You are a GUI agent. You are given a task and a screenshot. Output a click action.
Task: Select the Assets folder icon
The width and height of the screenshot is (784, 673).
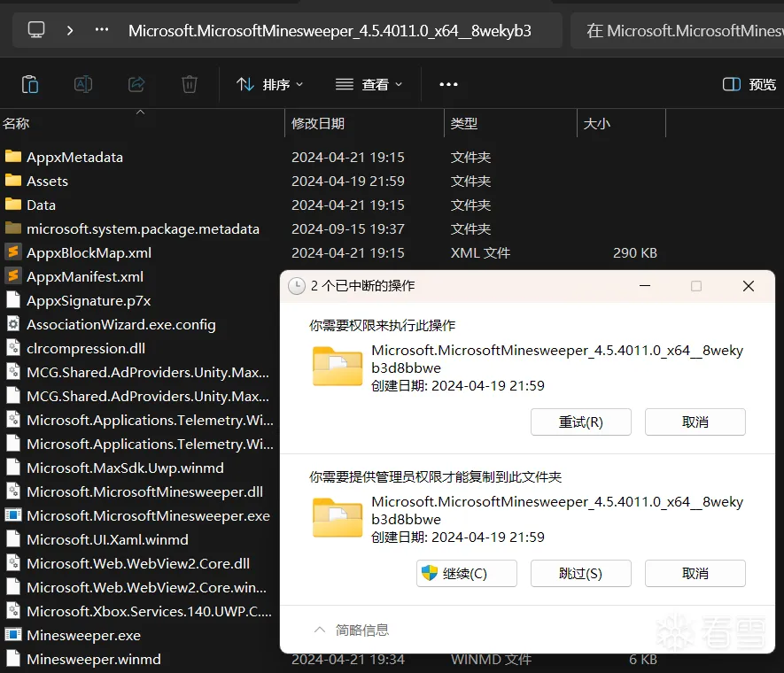tap(13, 181)
